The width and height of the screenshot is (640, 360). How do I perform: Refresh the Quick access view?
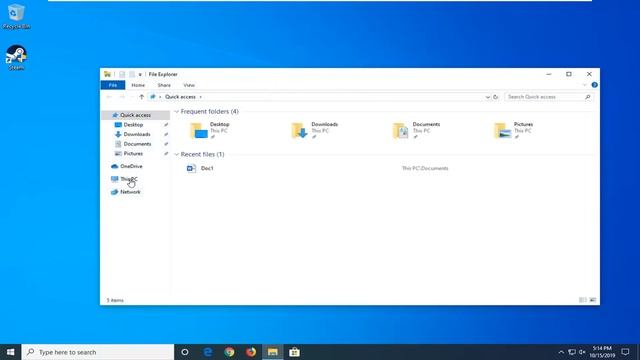(x=496, y=97)
